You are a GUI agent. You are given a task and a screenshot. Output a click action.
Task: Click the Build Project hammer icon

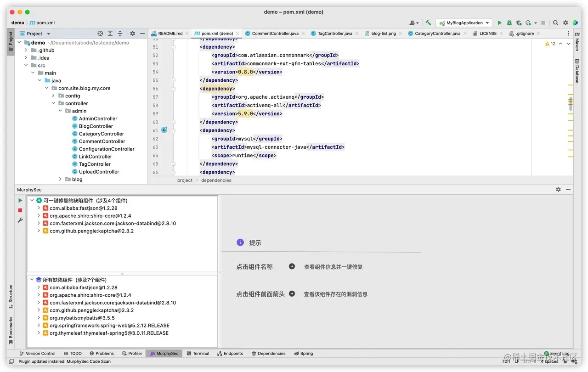pos(428,23)
